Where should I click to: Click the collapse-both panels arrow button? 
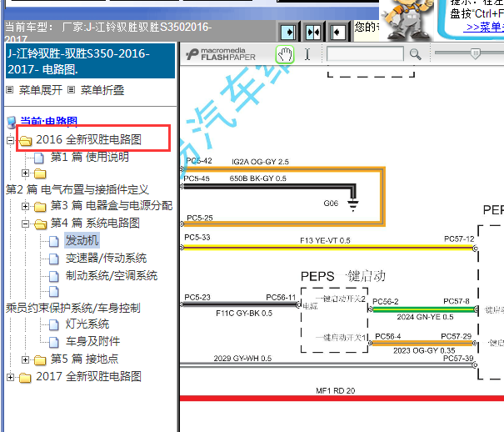[313, 32]
